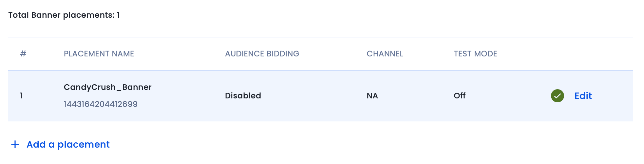Select the CandyCrush_Banner placement name
Image resolution: width=644 pixels, height=164 pixels.
(107, 87)
